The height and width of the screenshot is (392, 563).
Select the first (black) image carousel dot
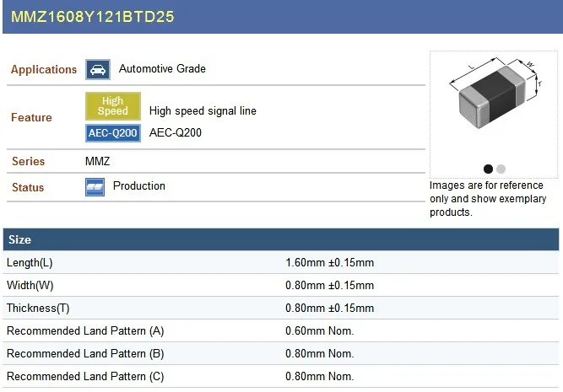488,169
